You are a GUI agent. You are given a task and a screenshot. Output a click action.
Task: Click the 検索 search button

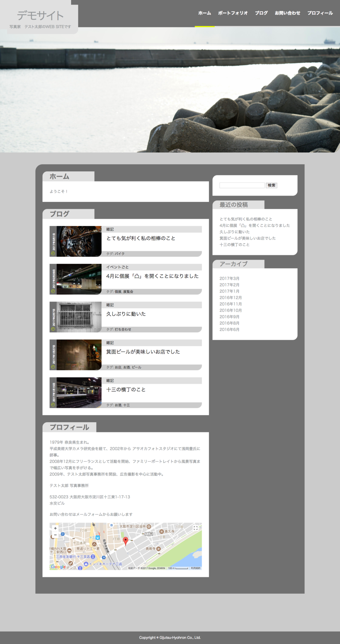272,185
